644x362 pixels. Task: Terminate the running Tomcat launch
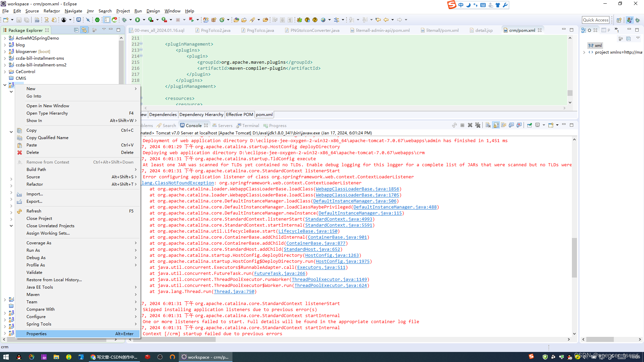(462, 125)
